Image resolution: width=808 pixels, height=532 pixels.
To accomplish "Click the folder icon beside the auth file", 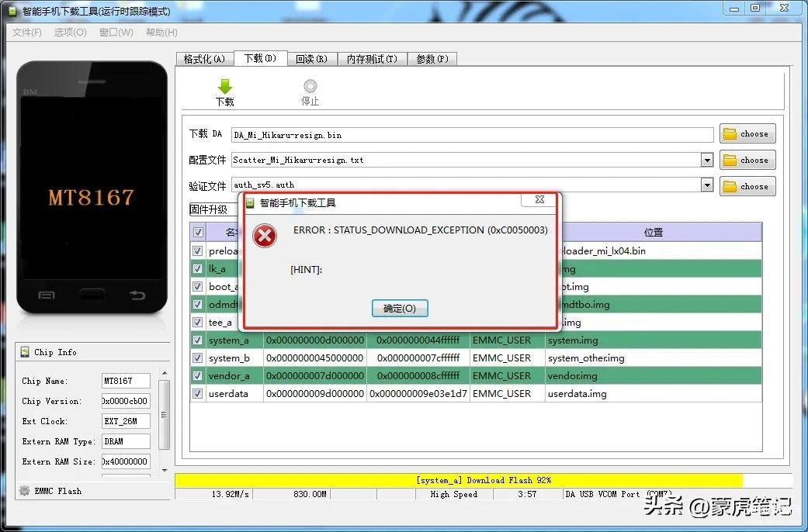I will point(730,186).
